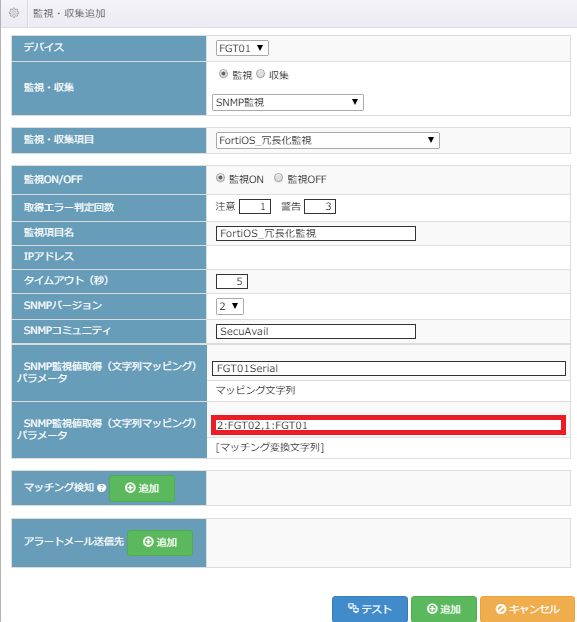Expand the FortiOS_冗長化監視 item dropdown
577x622 pixels.
click(328, 140)
